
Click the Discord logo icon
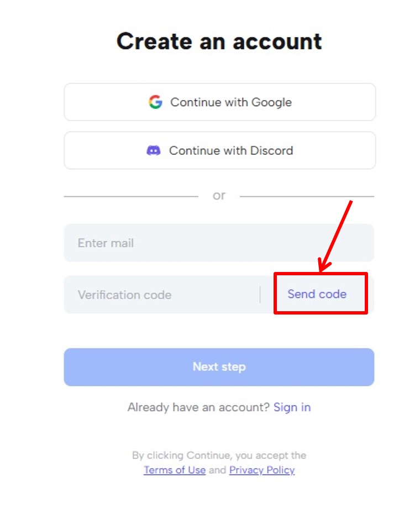[154, 150]
